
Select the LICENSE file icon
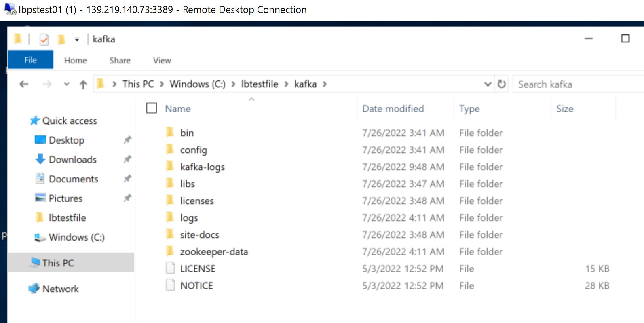click(x=170, y=268)
